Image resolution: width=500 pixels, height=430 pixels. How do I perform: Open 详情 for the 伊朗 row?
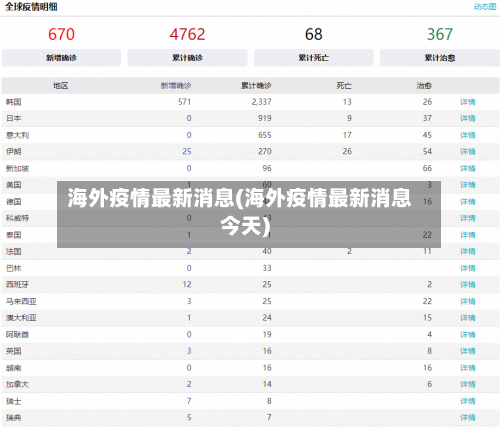click(468, 152)
